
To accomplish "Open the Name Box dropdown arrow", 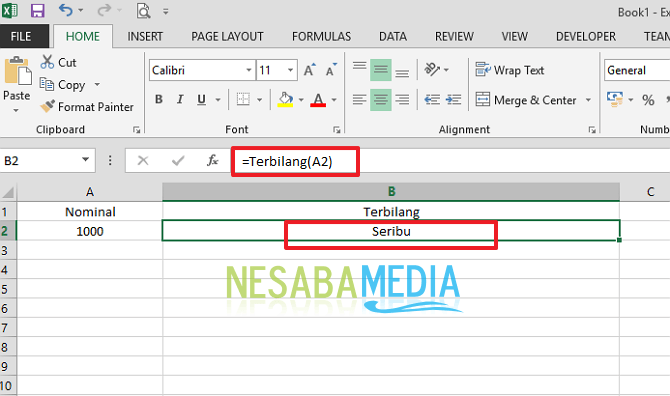I will pyautogui.click(x=85, y=160).
